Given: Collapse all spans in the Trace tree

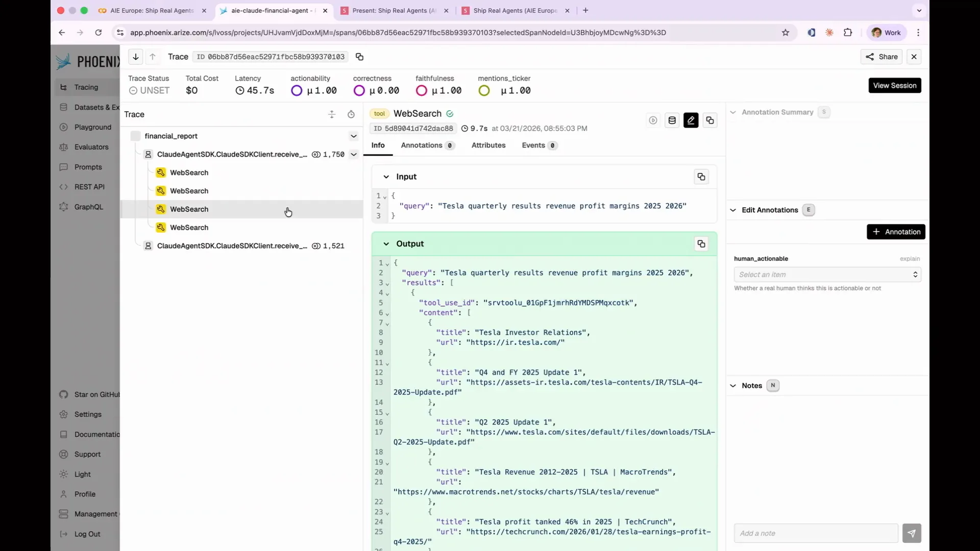Looking at the screenshot, I should click(x=332, y=114).
